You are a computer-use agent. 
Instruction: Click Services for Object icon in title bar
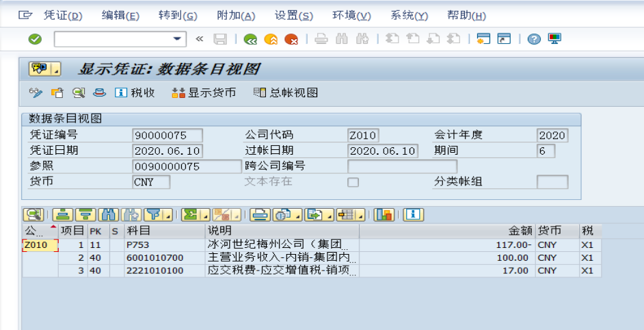pyautogui.click(x=40, y=68)
